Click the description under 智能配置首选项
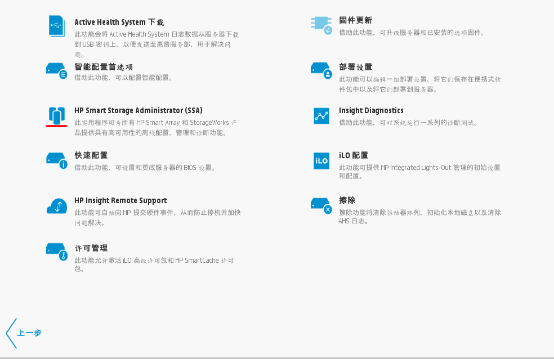The image size is (554, 360). click(123, 77)
